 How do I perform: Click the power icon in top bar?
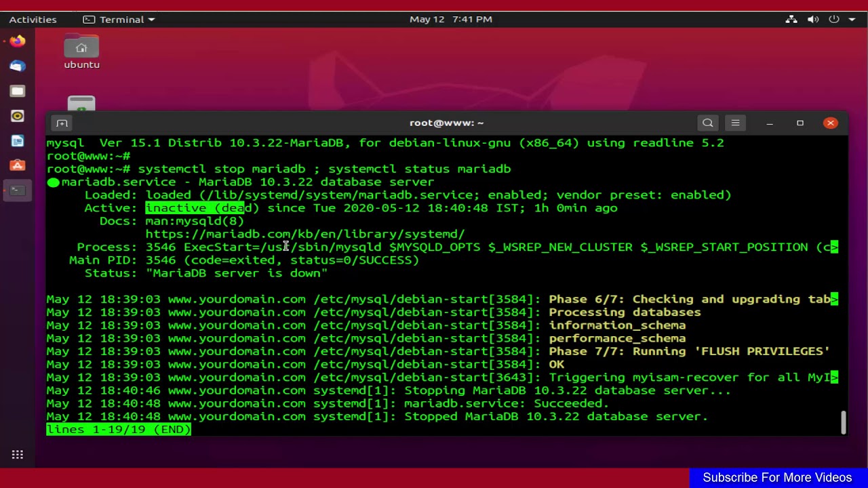coord(834,19)
